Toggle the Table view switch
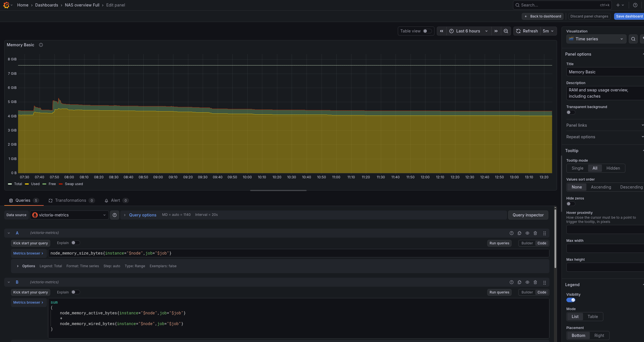This screenshot has width=644, height=342. pos(427,31)
